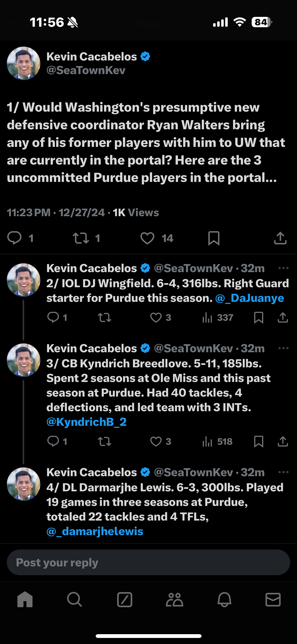Open more options for Darmarjhe Lewis post

283,472
